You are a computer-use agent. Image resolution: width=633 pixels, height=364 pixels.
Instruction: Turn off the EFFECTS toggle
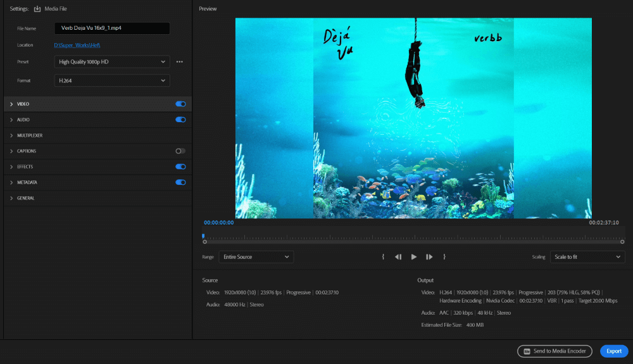[x=180, y=167]
